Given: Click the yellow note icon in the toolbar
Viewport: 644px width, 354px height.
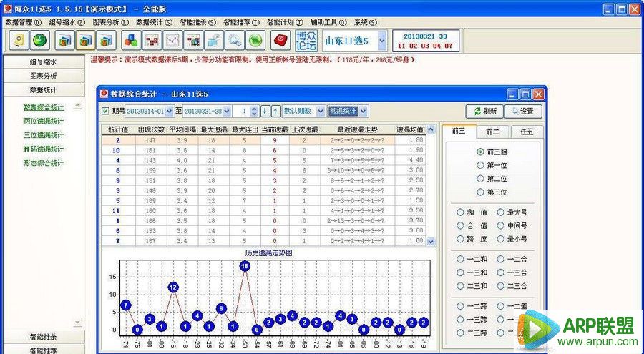Looking at the screenshot, I should [x=19, y=40].
